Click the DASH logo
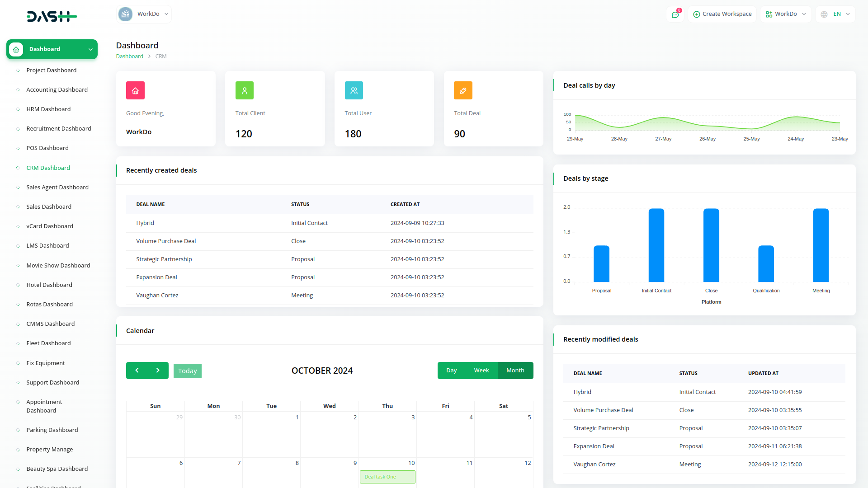The image size is (868, 488). click(52, 16)
